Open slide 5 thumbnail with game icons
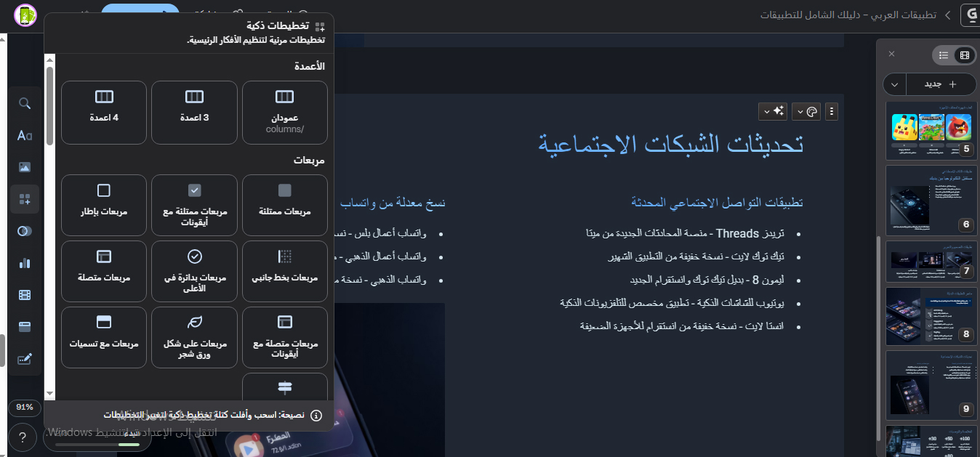This screenshot has width=980, height=457. click(931, 131)
